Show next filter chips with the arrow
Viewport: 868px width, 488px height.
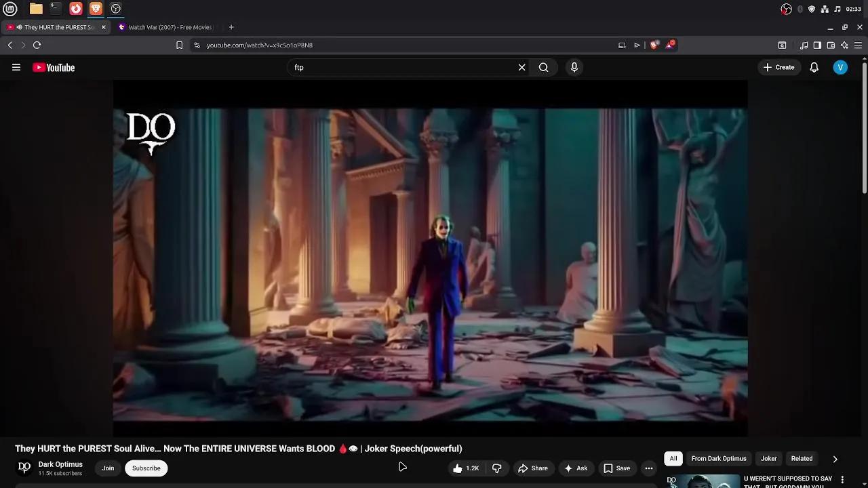point(835,459)
